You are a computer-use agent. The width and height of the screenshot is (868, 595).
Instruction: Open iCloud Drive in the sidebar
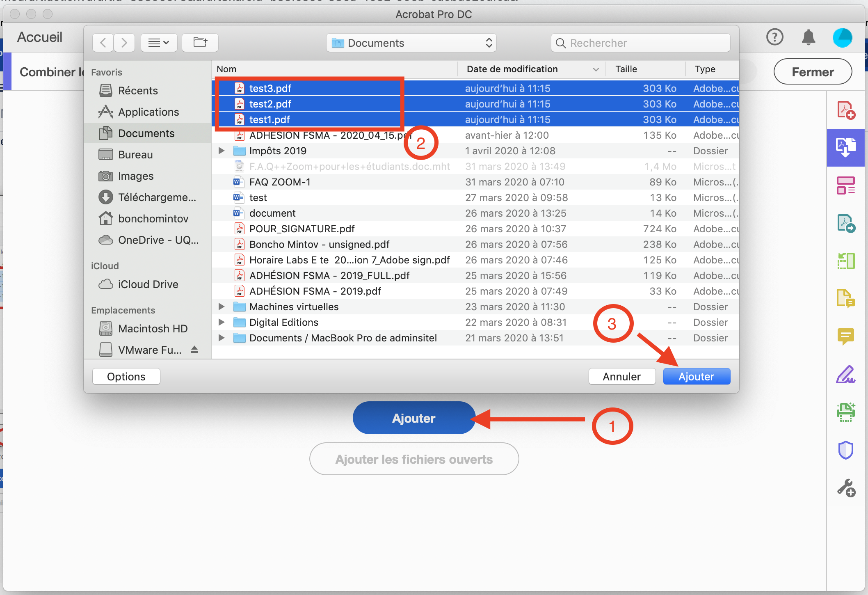tap(147, 284)
